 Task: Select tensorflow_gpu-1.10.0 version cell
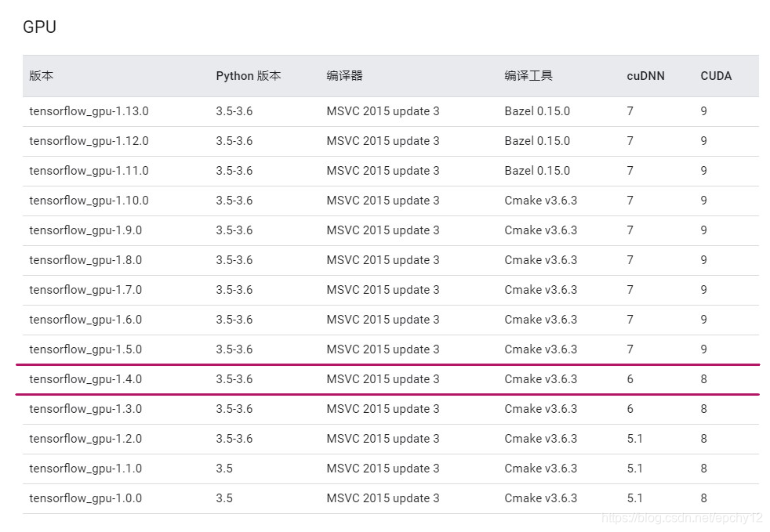pyautogui.click(x=89, y=201)
